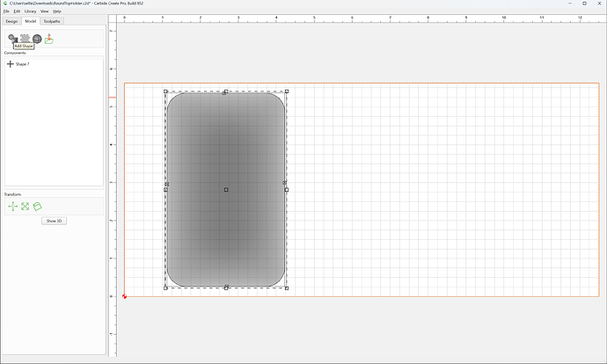
Task: Click the center handle of the rounded rectangle
Action: (x=226, y=190)
